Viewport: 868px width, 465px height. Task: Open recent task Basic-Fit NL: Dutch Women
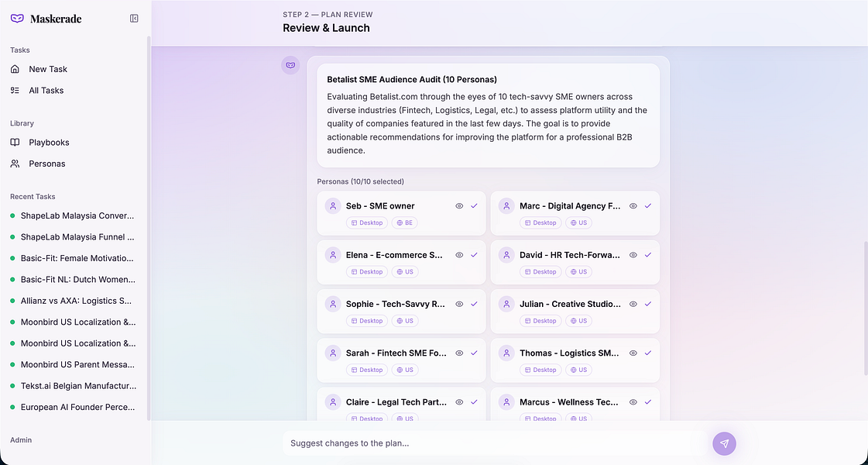click(x=73, y=279)
